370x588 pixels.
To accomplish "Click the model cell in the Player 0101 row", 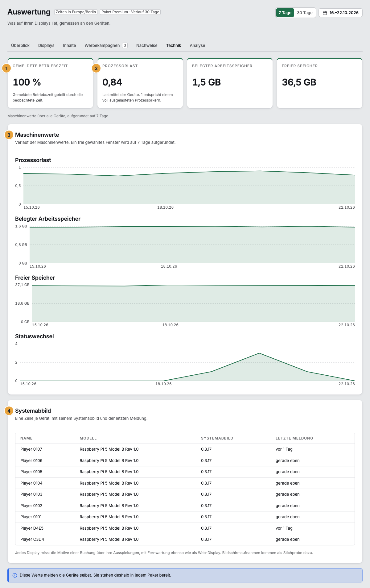I will (x=109, y=517).
